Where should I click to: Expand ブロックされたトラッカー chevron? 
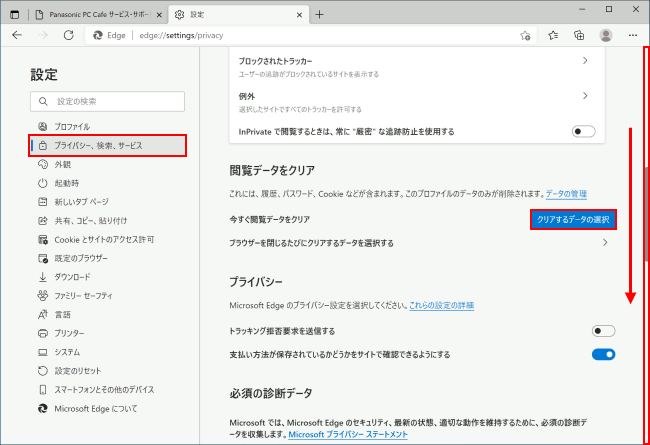585,61
